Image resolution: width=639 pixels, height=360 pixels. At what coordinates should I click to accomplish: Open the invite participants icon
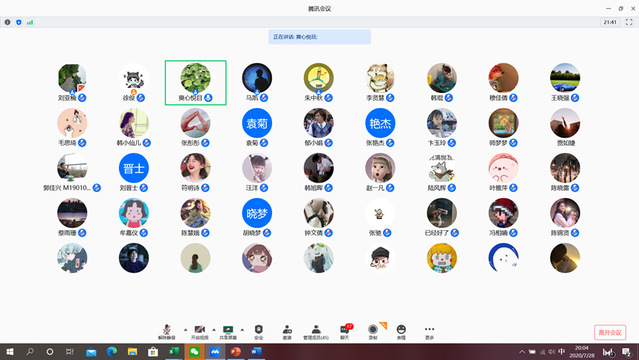click(287, 332)
